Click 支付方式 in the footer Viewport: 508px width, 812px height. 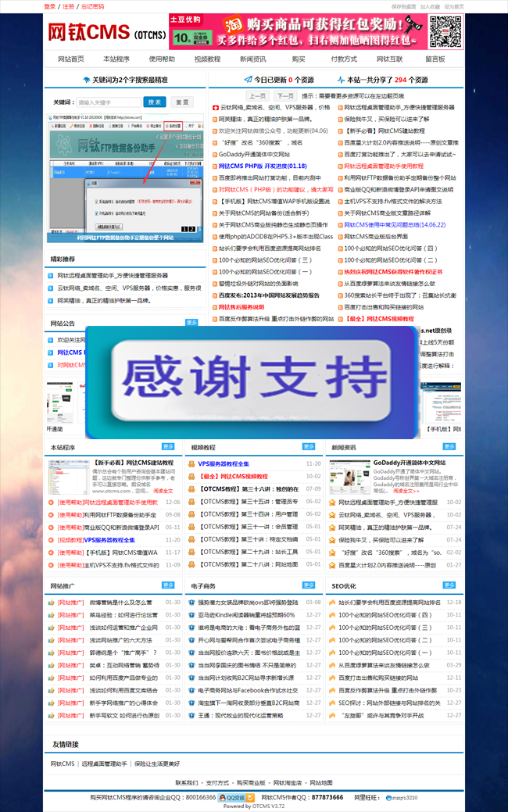coord(217,783)
